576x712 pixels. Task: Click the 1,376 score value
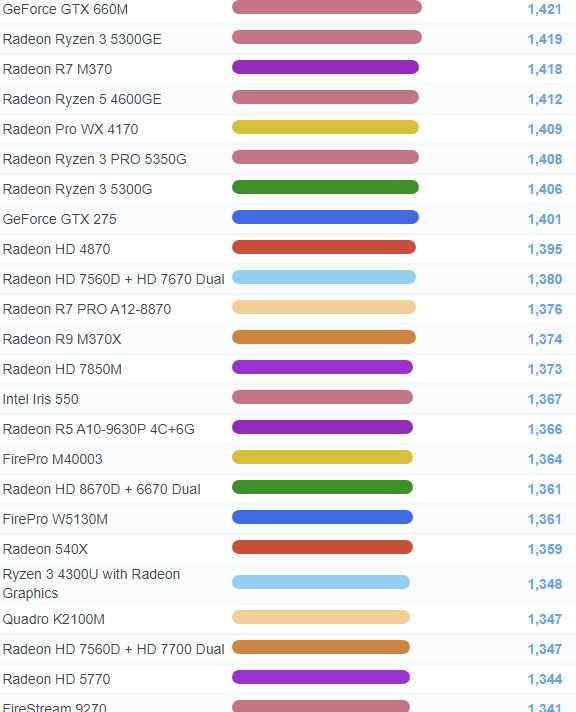[545, 309]
